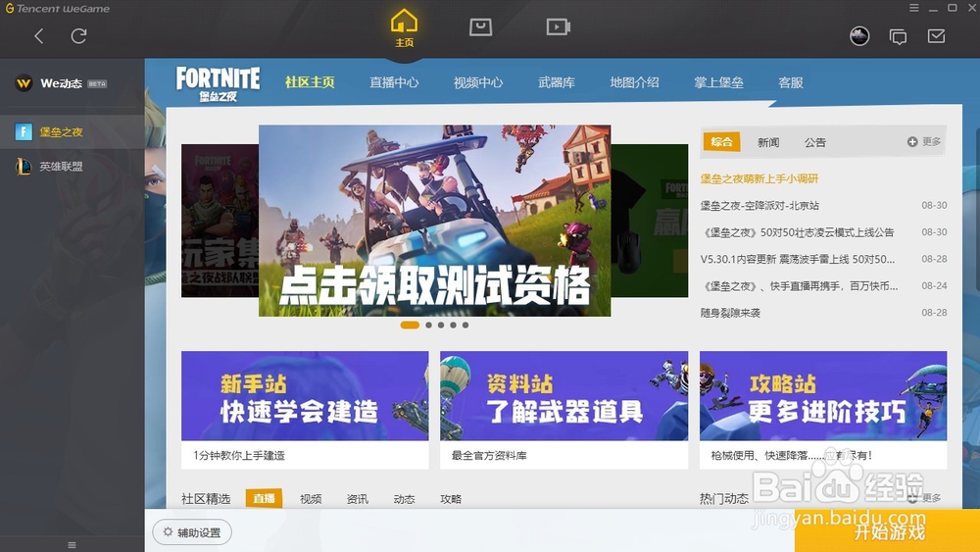Select the 新闻 news tab
980x552 pixels.
coord(768,142)
